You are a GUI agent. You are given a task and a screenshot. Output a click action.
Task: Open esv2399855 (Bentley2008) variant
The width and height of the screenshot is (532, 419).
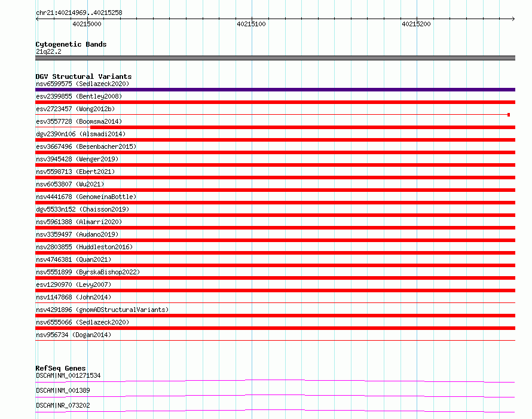point(79,96)
